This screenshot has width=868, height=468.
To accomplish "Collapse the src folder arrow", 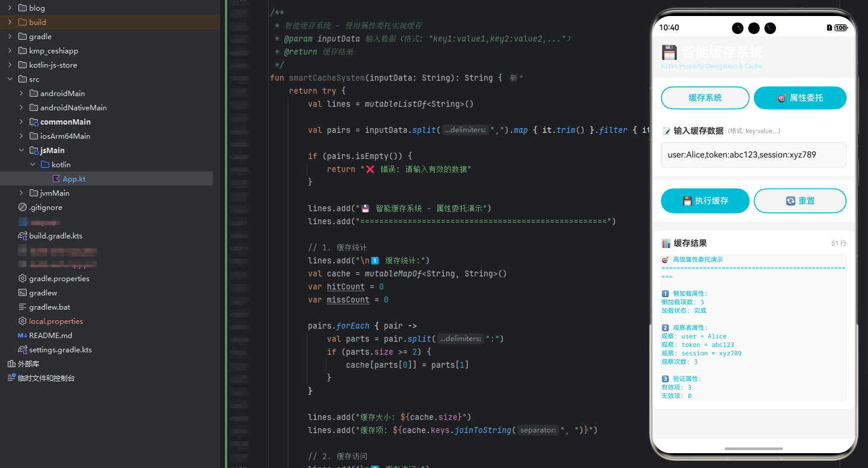I will click(x=10, y=79).
